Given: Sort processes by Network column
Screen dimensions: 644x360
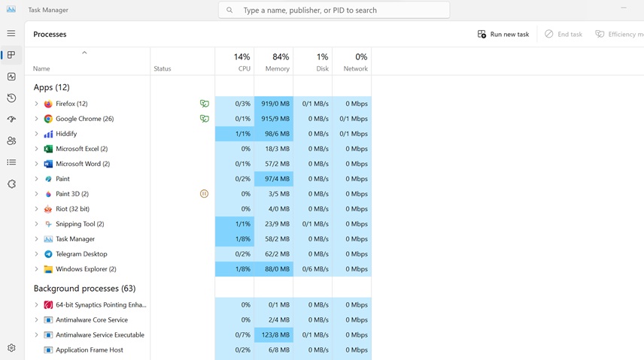Looking at the screenshot, I should [x=351, y=62].
